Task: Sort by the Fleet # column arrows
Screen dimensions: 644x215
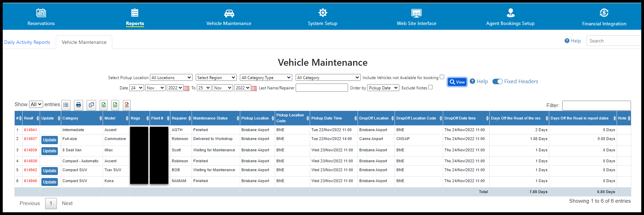Action: tap(168, 118)
